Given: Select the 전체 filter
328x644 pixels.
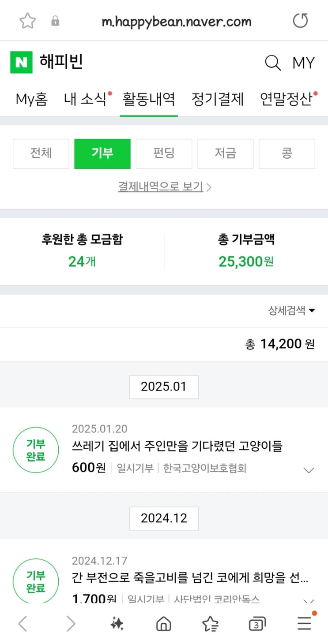Looking at the screenshot, I should [x=41, y=153].
